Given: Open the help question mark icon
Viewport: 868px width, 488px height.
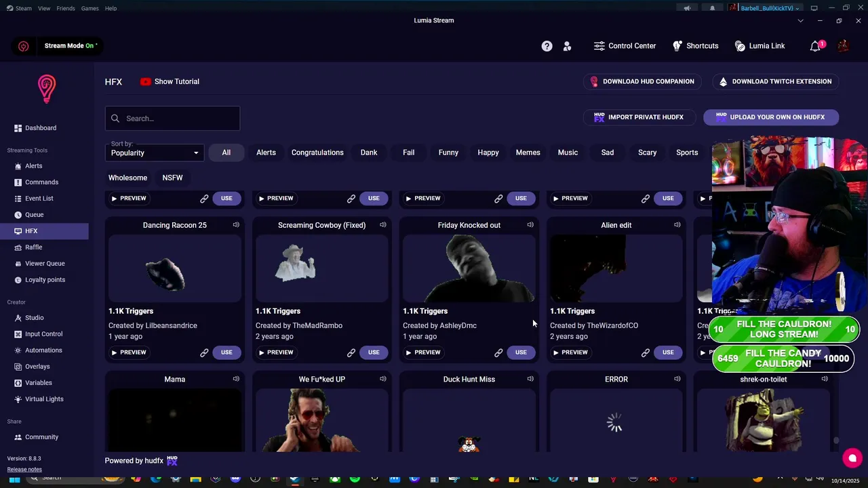Looking at the screenshot, I should pyautogui.click(x=547, y=46).
